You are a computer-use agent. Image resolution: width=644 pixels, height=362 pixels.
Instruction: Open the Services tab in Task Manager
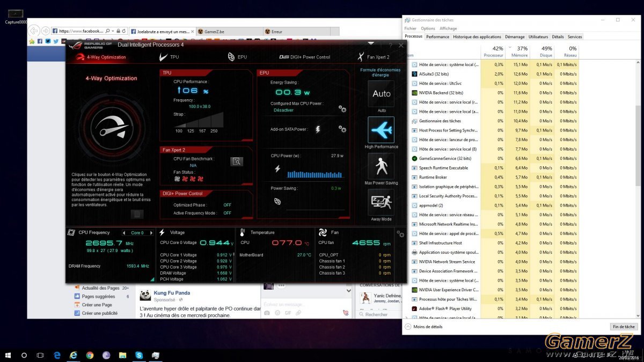point(575,37)
